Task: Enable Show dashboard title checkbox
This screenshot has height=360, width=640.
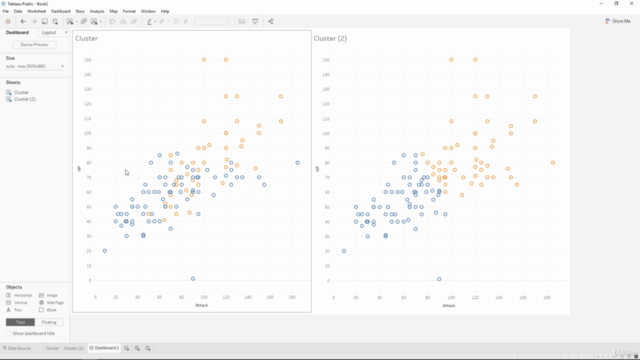Action: coord(9,333)
